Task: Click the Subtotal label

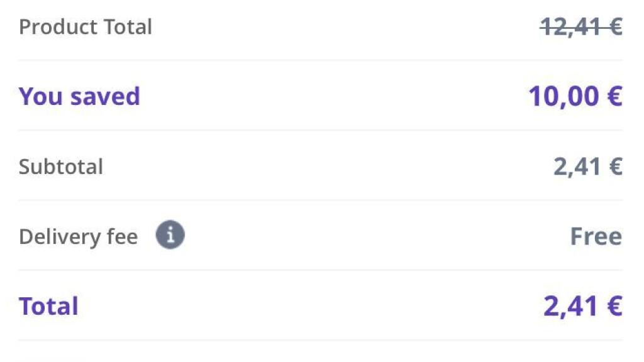Action: pyautogui.click(x=61, y=167)
